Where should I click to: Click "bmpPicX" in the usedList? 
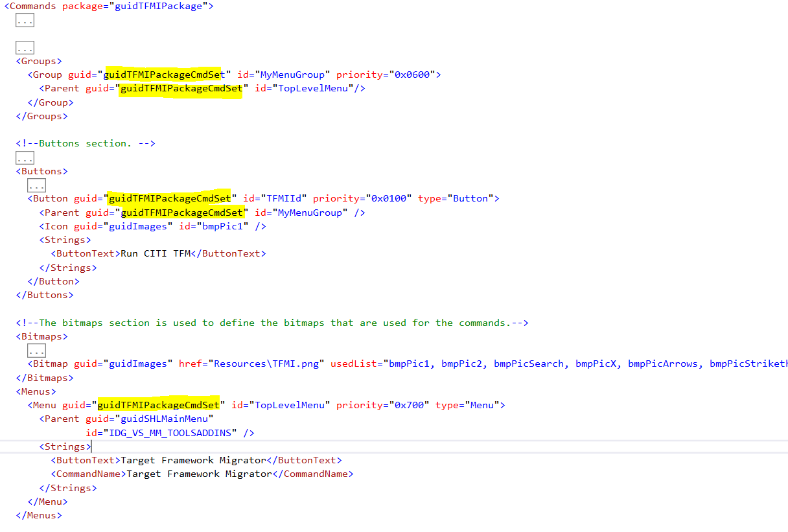(596, 364)
